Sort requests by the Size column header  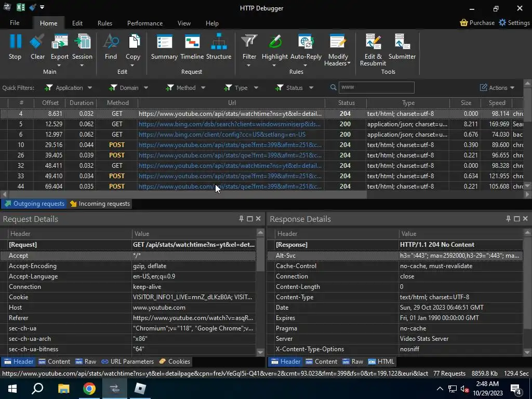(x=465, y=103)
